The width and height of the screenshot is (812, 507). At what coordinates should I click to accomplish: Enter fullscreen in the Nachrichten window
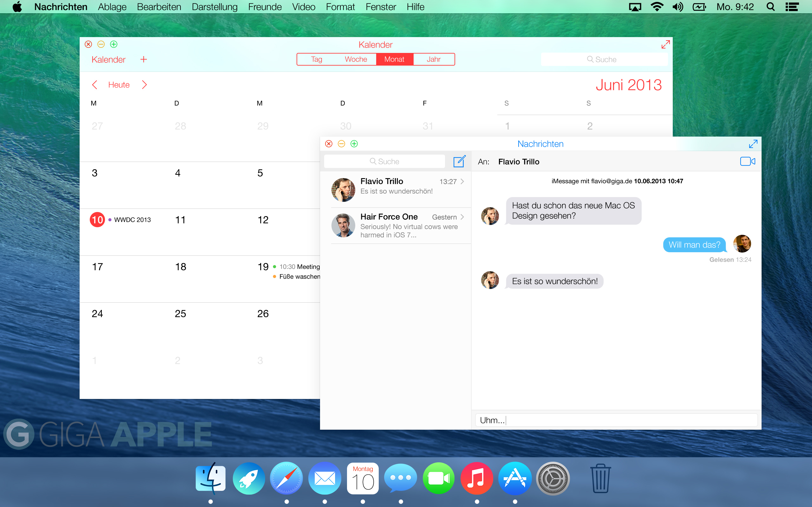click(753, 144)
